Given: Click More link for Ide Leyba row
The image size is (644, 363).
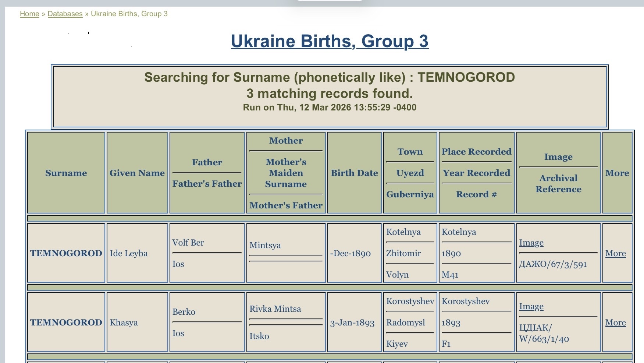Looking at the screenshot, I should tap(615, 253).
